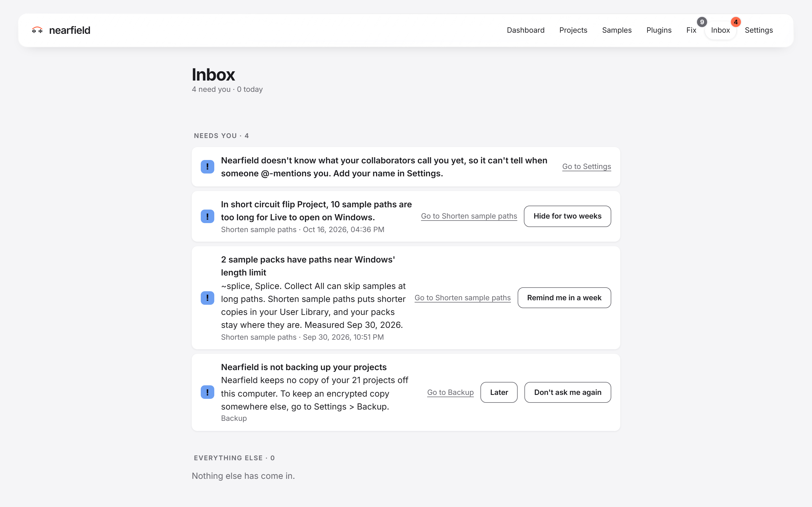Open Settings in the top navigation
This screenshot has height=507, width=812.
click(x=759, y=30)
